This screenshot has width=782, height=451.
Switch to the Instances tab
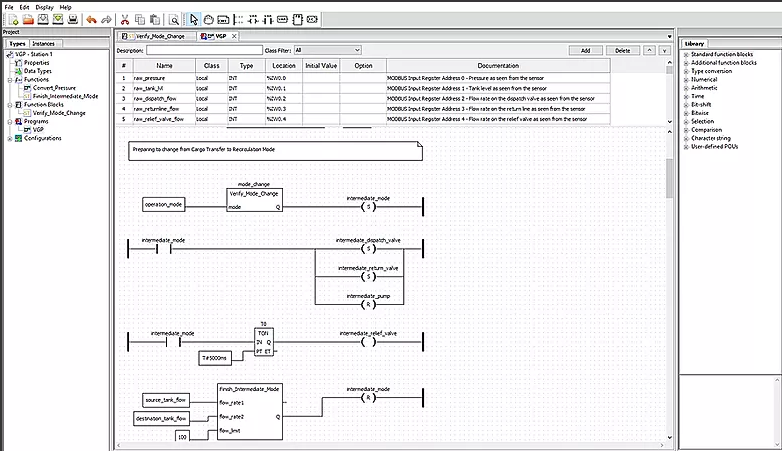pyautogui.click(x=43, y=44)
